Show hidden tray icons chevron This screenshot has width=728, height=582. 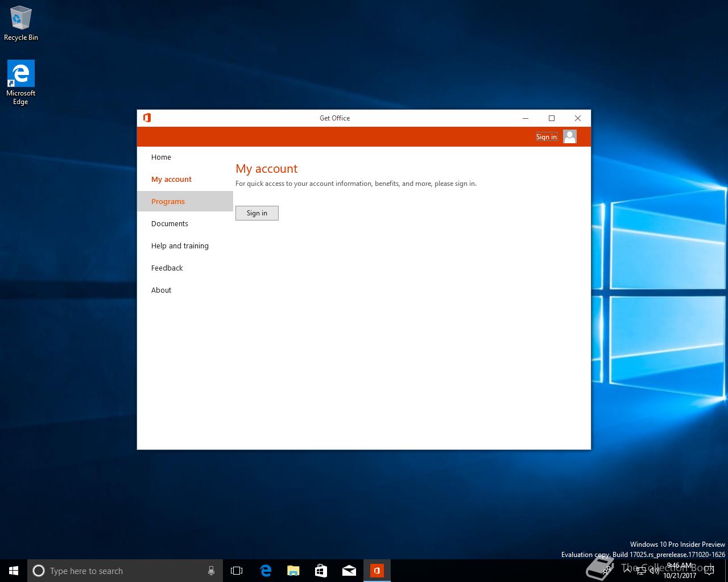point(627,571)
